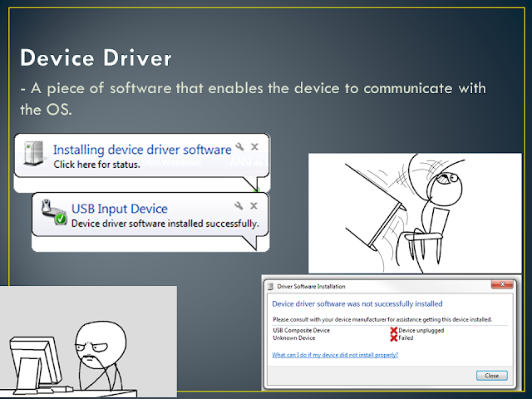Click 'Device driver software installed successfully.' text

165,224
